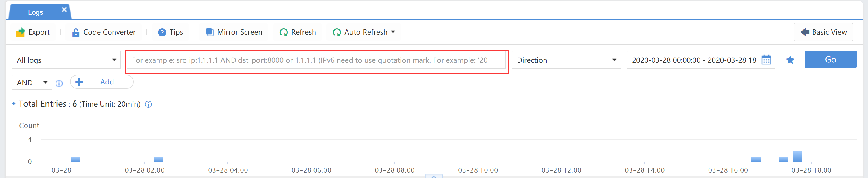Save search with star favorite icon

click(790, 60)
